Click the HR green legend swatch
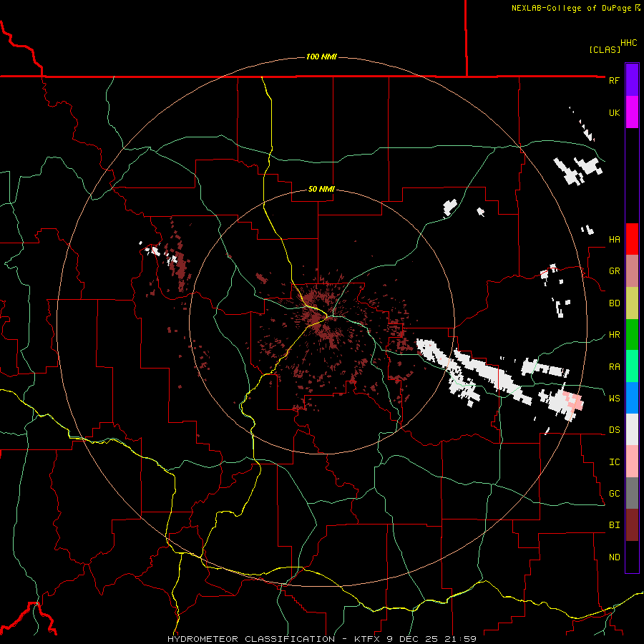Image resolution: width=644 pixels, height=644 pixels. tap(632, 335)
